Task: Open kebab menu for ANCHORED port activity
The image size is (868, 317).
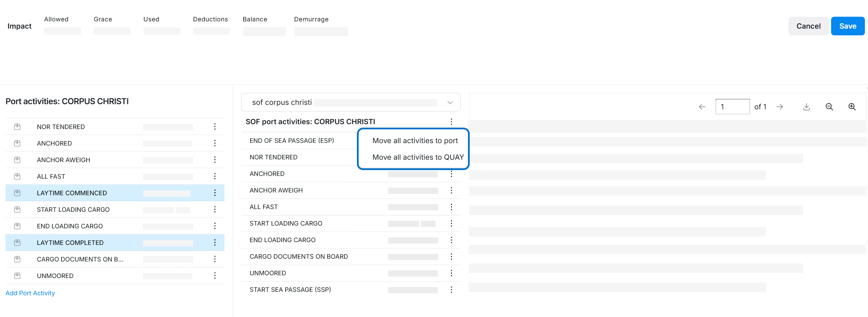Action: tap(215, 143)
